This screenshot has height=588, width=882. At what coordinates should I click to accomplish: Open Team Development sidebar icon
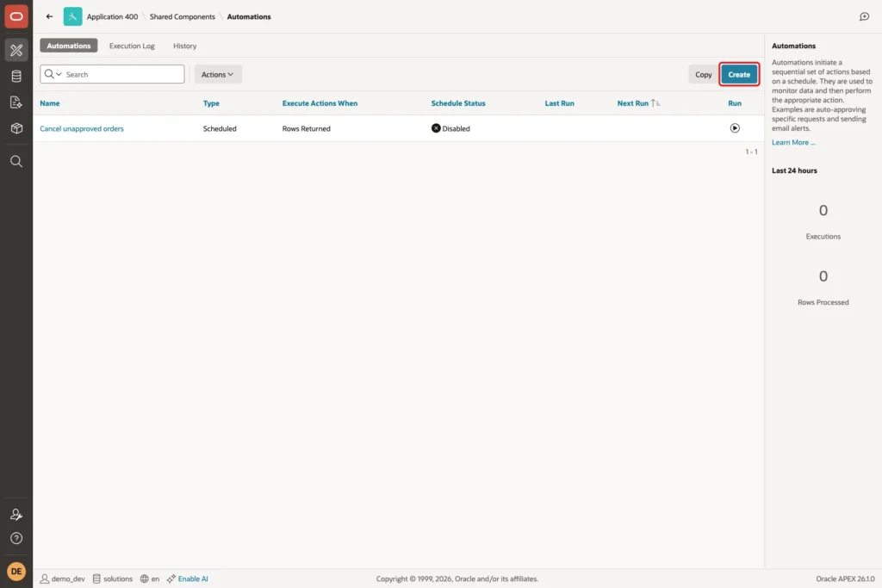click(x=16, y=102)
